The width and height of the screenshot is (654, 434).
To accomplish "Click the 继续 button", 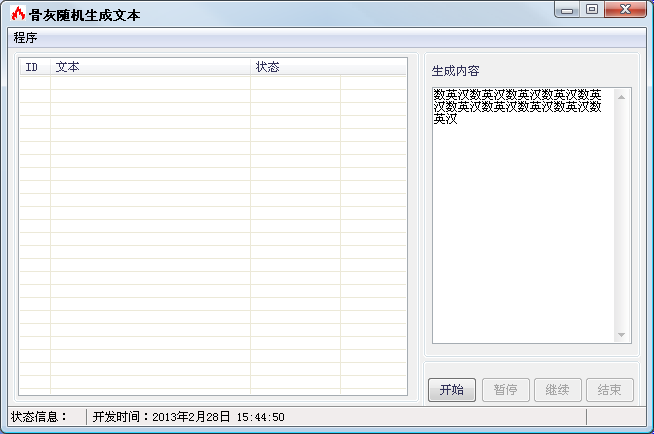I will point(558,390).
